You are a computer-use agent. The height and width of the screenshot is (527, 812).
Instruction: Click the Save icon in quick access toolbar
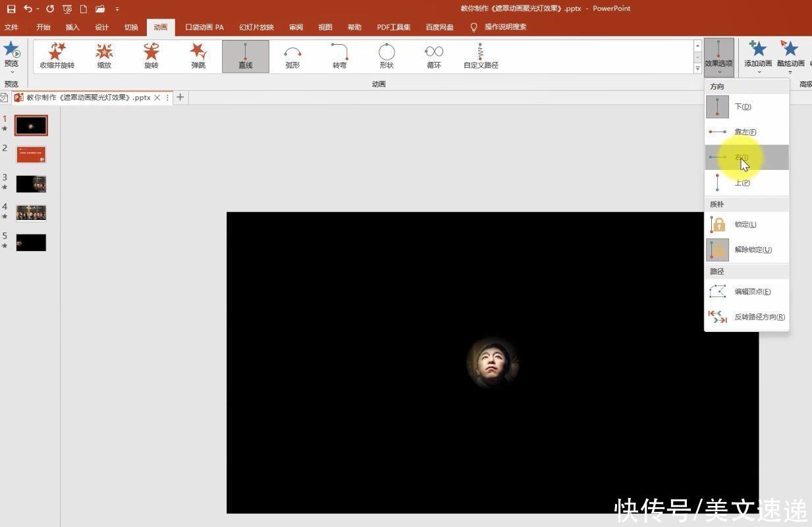[x=11, y=9]
